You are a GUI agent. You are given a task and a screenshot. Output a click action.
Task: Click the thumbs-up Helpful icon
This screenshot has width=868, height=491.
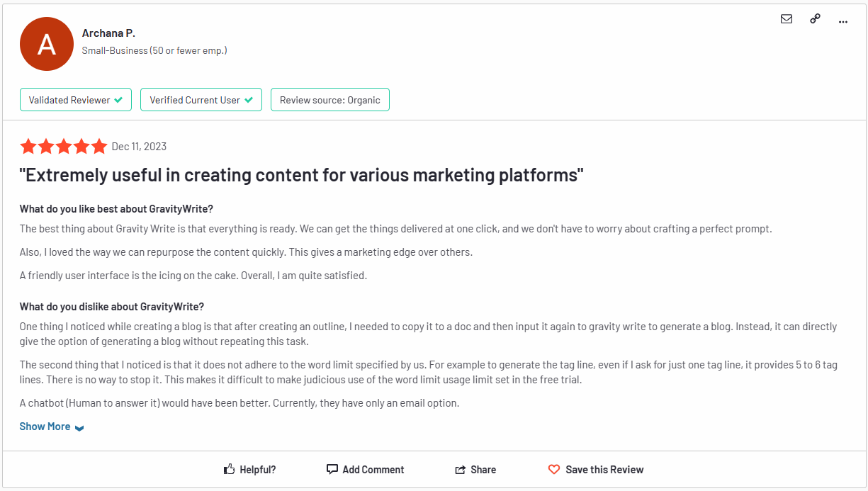[x=229, y=469]
